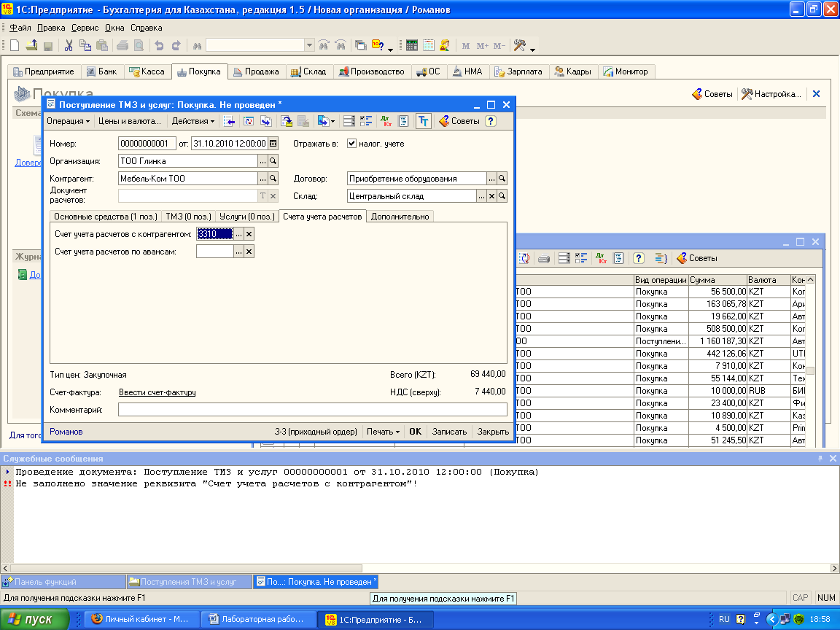Click the 'Ввести счет-фактуру' link
The image size is (840, 630).
157,393
